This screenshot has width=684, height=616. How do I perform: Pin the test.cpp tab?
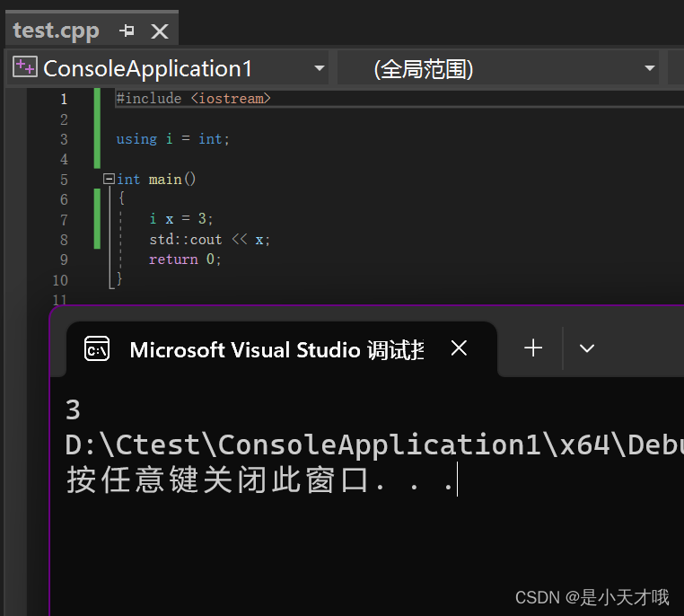(127, 31)
